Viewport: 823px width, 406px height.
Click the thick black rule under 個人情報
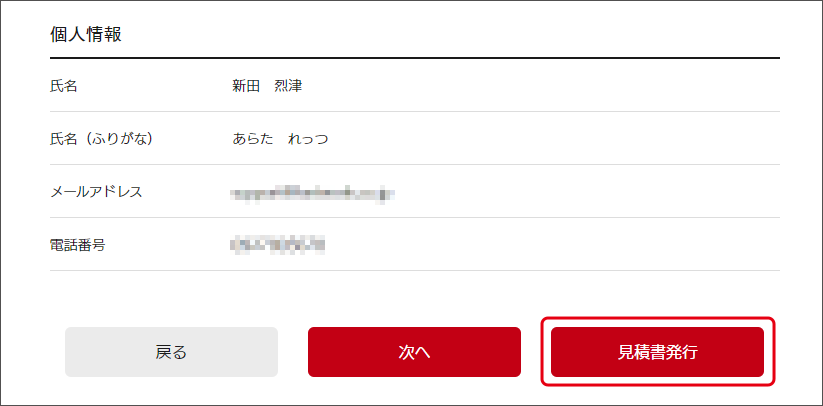point(415,58)
